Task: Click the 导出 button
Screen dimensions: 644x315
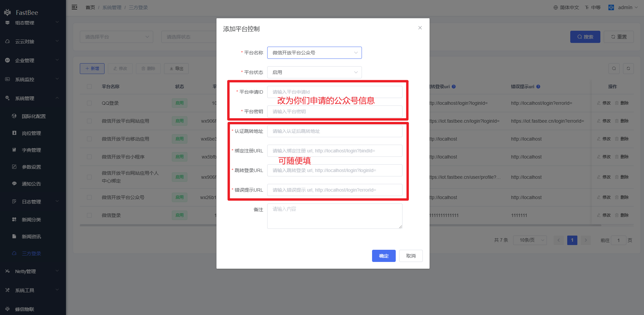Action: click(176, 69)
